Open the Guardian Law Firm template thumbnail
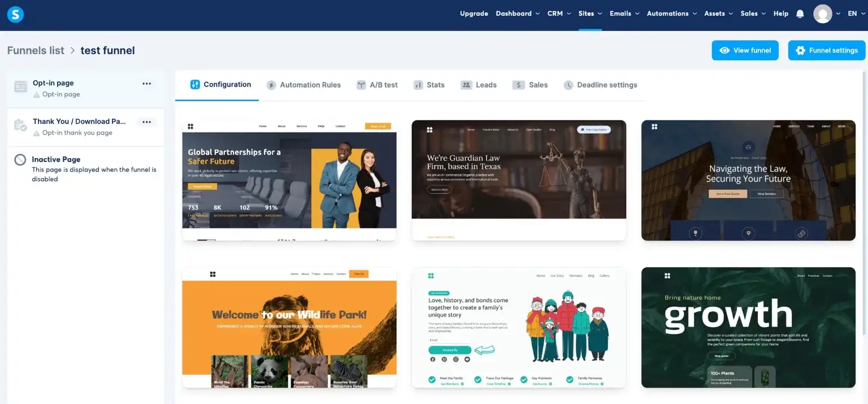 point(518,180)
